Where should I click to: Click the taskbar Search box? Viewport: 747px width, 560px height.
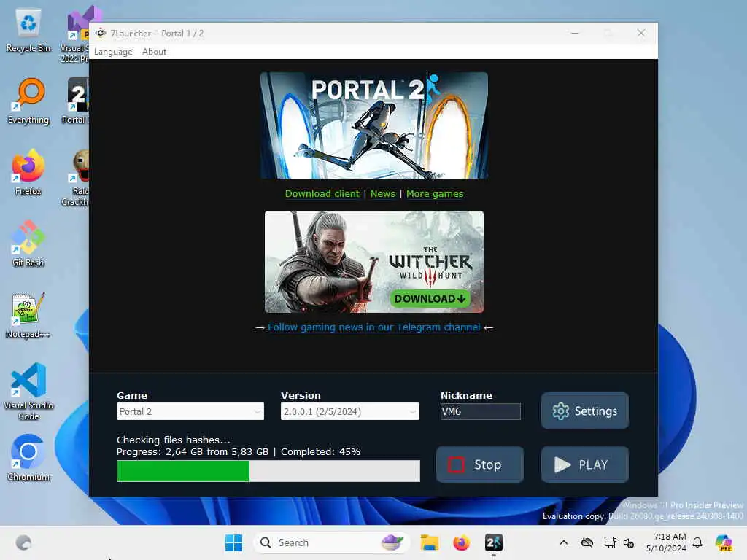[x=331, y=542]
